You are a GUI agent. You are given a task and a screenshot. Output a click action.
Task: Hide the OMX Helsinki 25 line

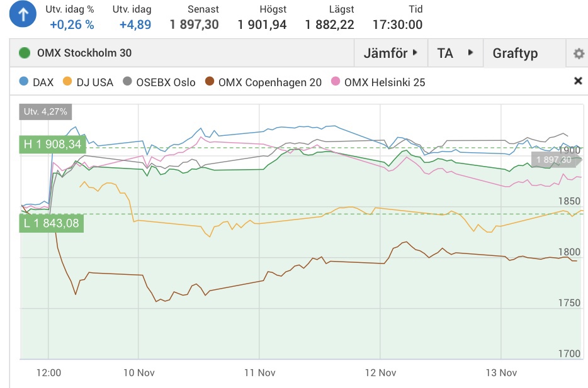pos(378,82)
